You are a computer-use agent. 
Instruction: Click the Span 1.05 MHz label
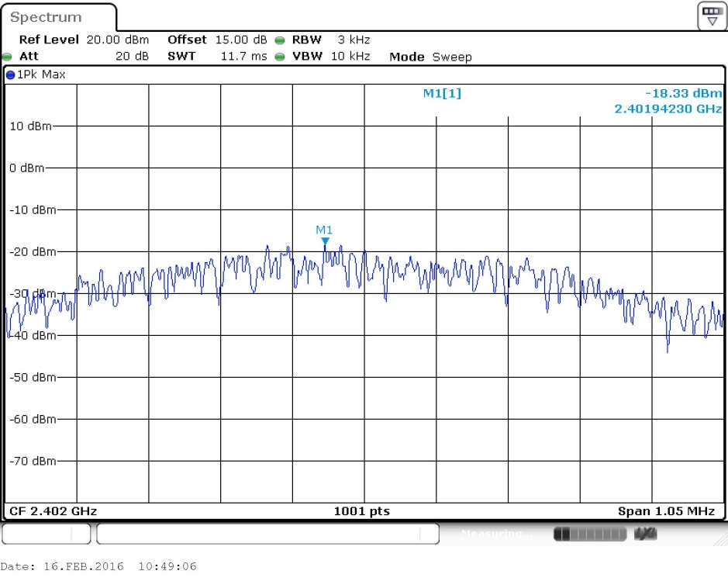(x=666, y=511)
